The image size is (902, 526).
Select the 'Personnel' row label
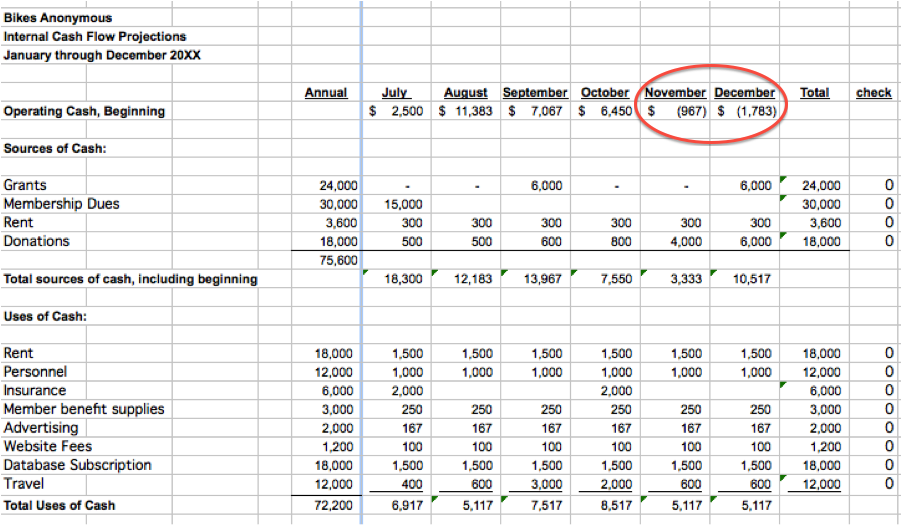(35, 372)
